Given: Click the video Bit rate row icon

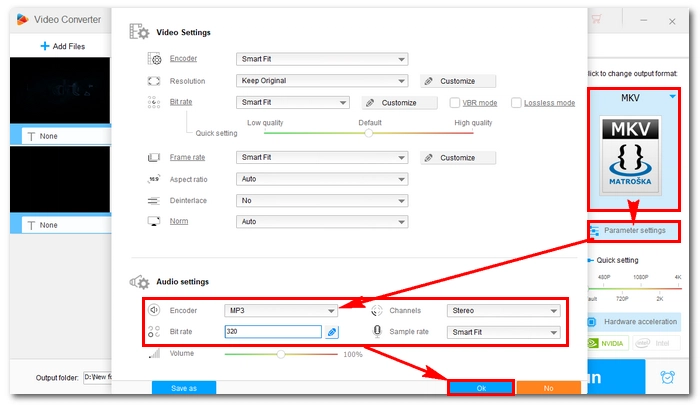Looking at the screenshot, I should pyautogui.click(x=154, y=102).
